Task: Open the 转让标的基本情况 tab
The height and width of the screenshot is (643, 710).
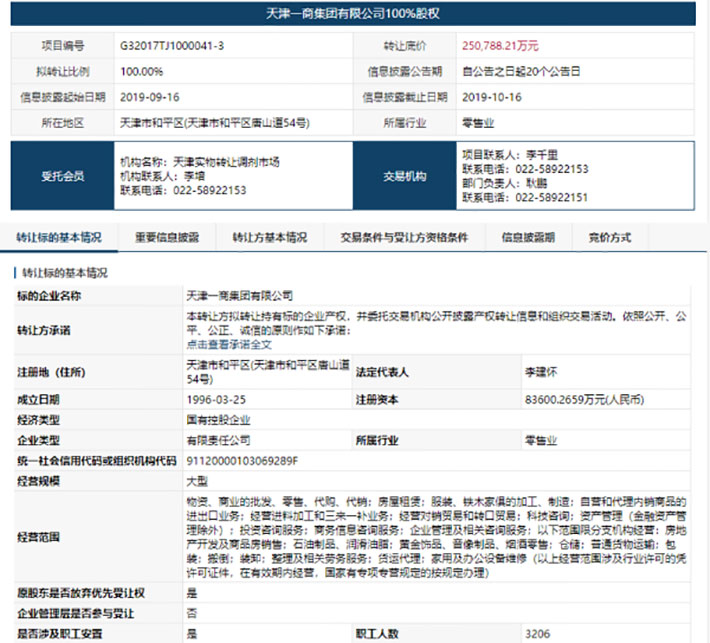Action: click(x=59, y=237)
